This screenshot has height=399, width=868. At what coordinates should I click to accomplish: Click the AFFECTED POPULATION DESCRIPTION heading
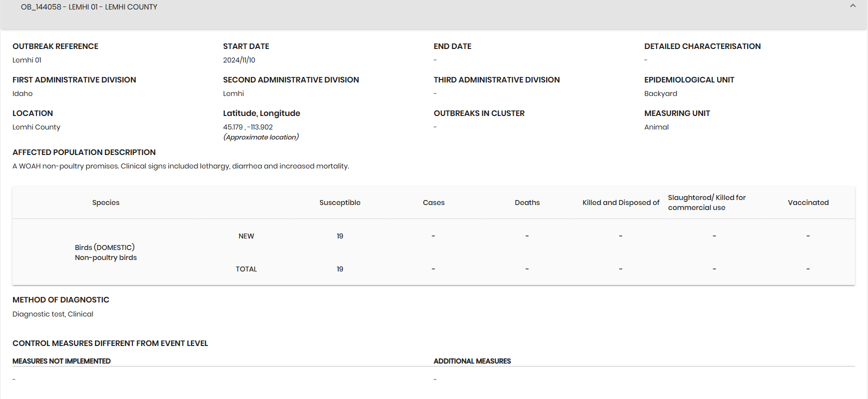click(84, 152)
